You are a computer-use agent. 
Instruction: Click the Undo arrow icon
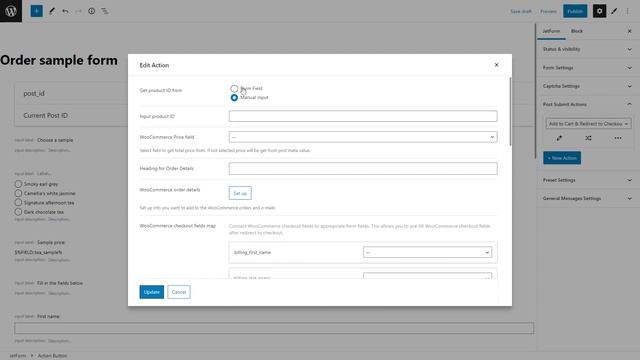(x=65, y=11)
